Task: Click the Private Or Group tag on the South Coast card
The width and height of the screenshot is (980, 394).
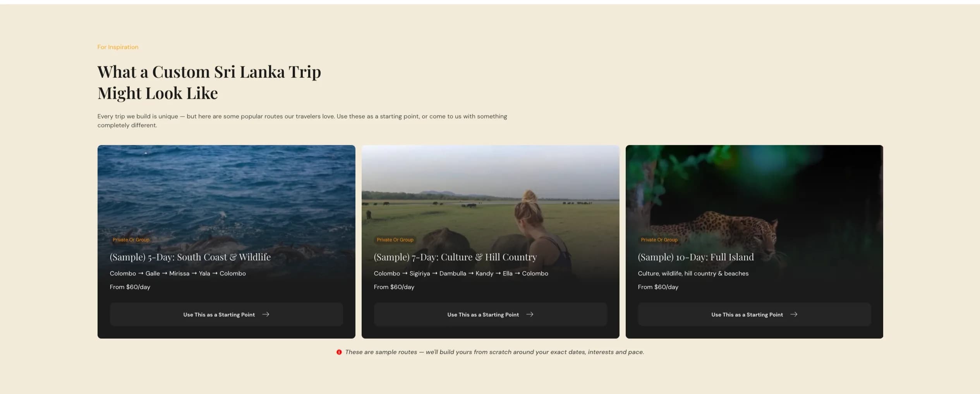Action: click(131, 240)
